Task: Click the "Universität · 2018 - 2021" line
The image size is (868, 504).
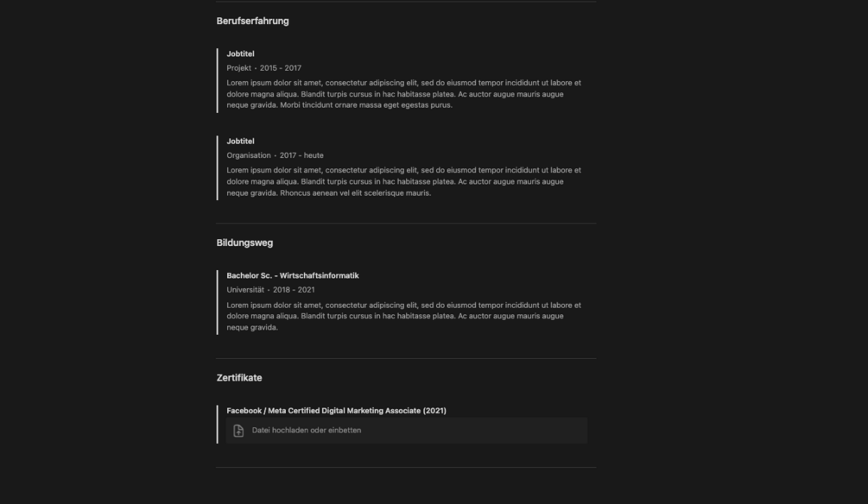Action: tap(270, 290)
